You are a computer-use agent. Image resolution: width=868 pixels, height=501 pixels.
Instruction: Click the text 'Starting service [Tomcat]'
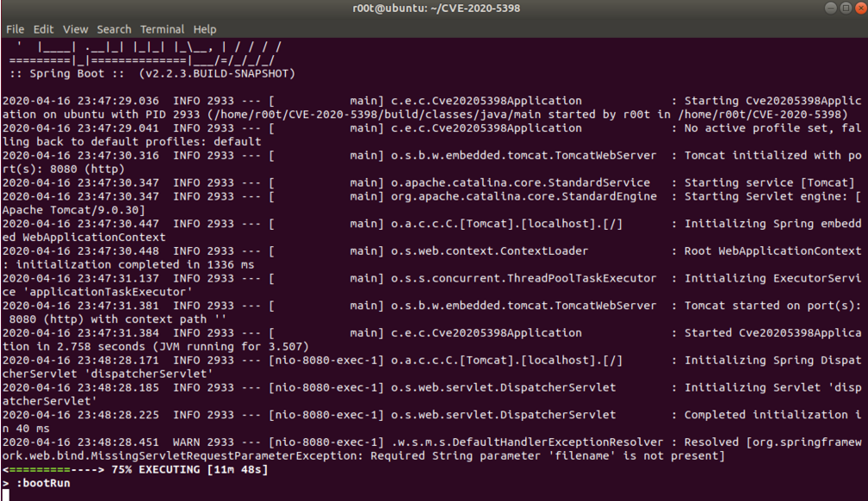(x=770, y=182)
